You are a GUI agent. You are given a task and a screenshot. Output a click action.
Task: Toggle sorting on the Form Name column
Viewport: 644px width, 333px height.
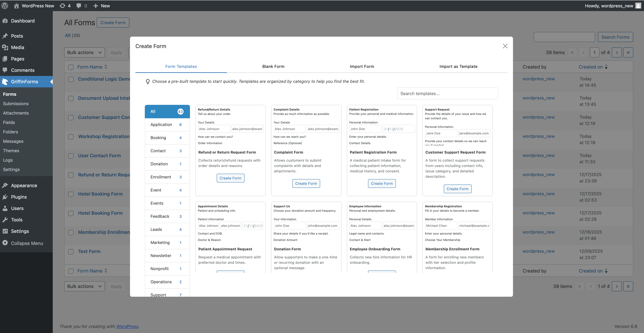click(90, 67)
